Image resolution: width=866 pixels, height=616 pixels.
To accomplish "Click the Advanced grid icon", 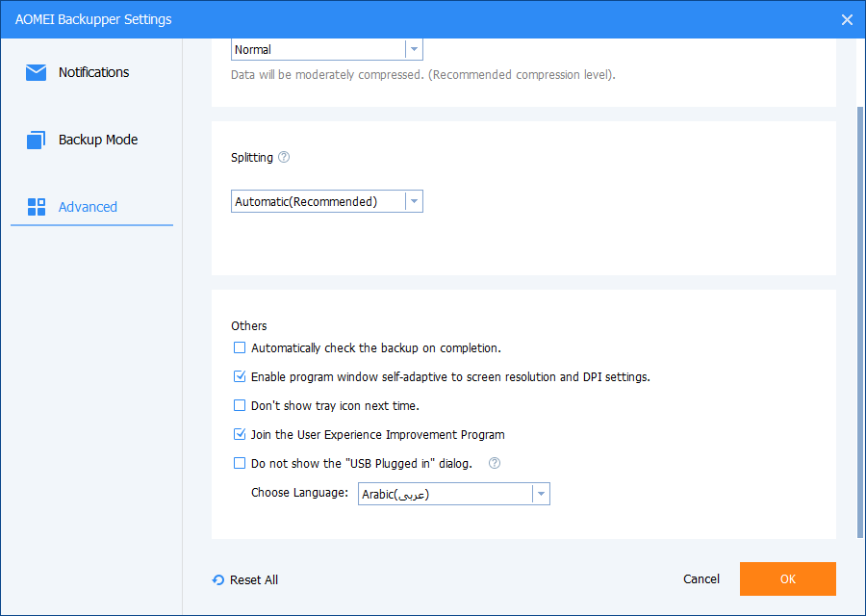I will point(37,207).
